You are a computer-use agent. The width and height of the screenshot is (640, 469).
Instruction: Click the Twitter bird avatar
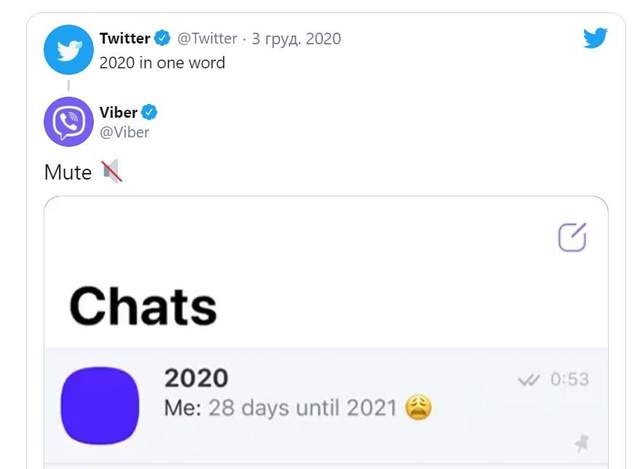(x=68, y=49)
